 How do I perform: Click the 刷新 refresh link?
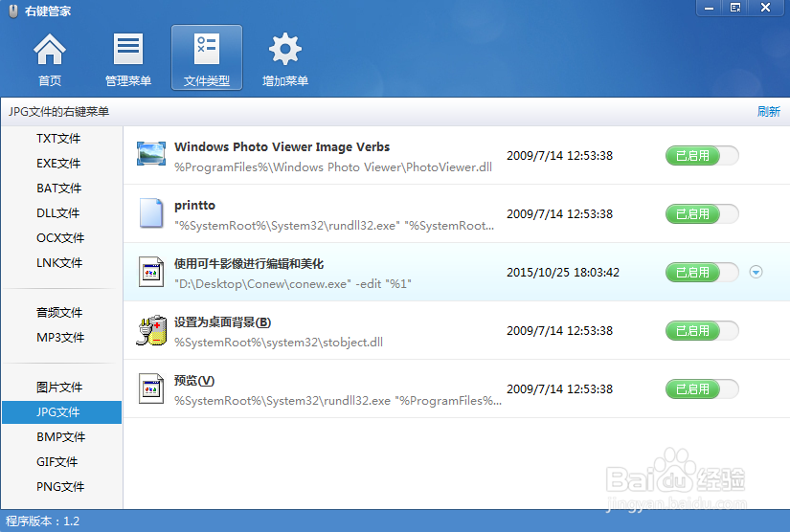tap(768, 112)
